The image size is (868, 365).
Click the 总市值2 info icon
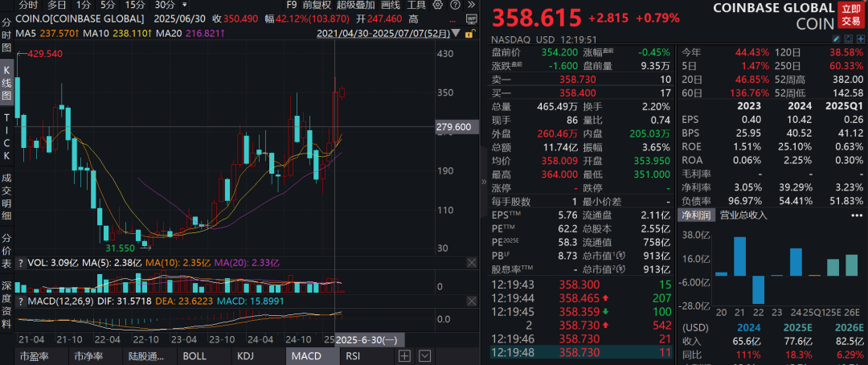pyautogui.click(x=621, y=270)
